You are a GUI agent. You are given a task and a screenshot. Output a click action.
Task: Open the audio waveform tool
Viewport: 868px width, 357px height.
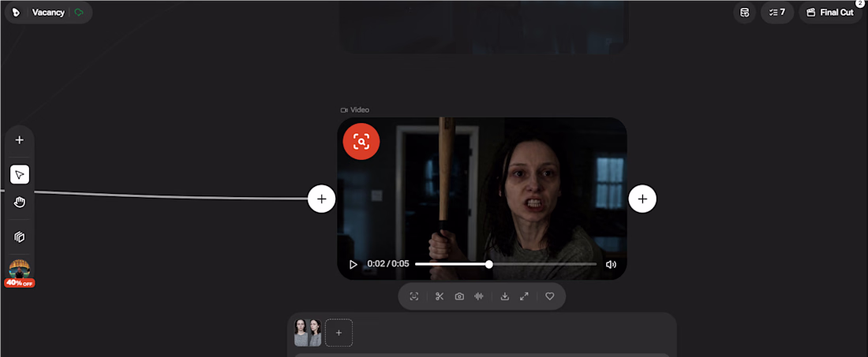pyautogui.click(x=479, y=296)
